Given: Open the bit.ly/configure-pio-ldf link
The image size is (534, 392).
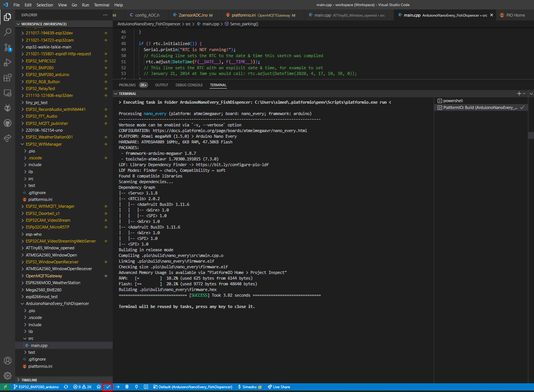Looking at the screenshot, I should pyautogui.click(x=232, y=165).
